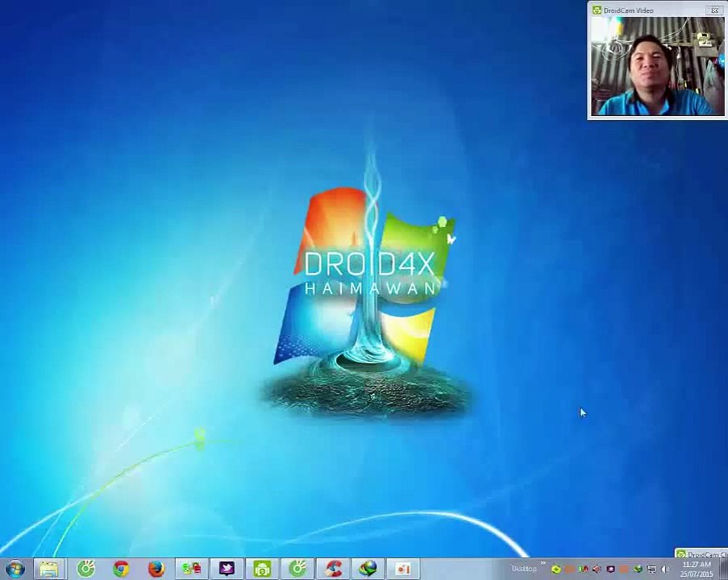This screenshot has height=580, width=728.
Task: Open the purple bird icon app on taskbar
Action: click(227, 569)
